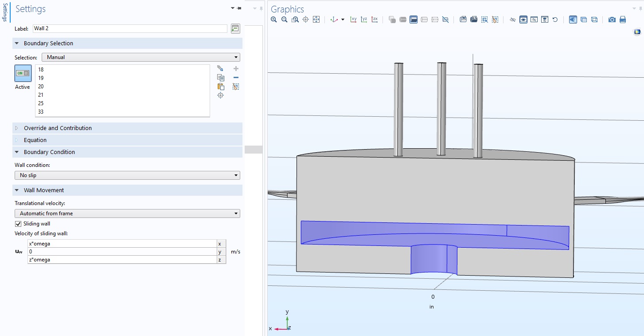Select boundary 25 in the selection list
The image size is (644, 336).
point(41,103)
